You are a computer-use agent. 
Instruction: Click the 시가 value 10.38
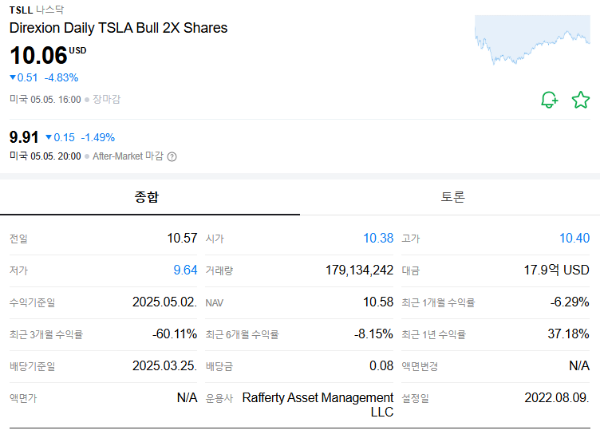(x=378, y=238)
